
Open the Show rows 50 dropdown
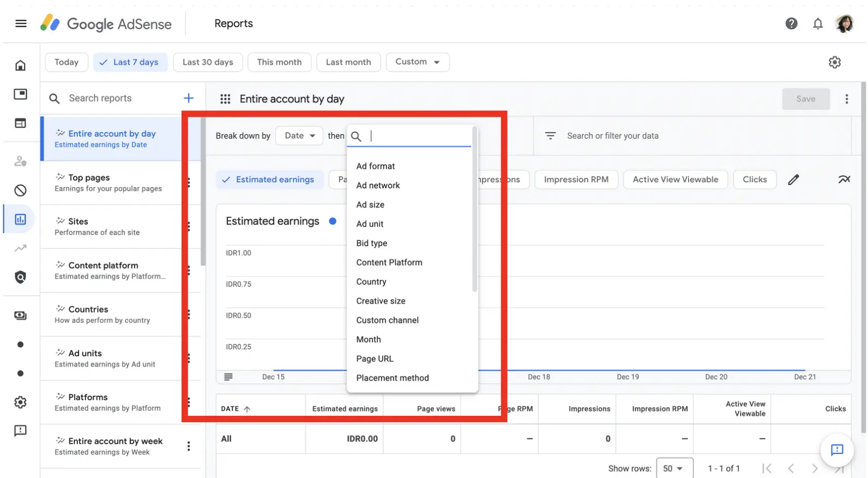point(674,468)
